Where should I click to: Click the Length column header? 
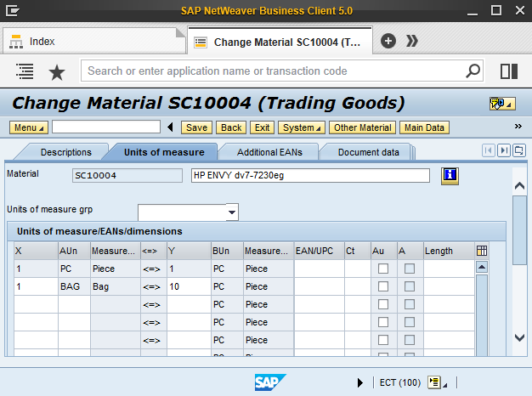coord(450,251)
